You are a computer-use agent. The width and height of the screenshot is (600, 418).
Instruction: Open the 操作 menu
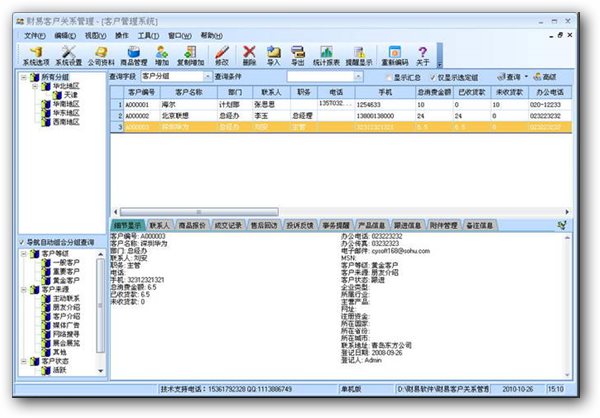tap(122, 36)
